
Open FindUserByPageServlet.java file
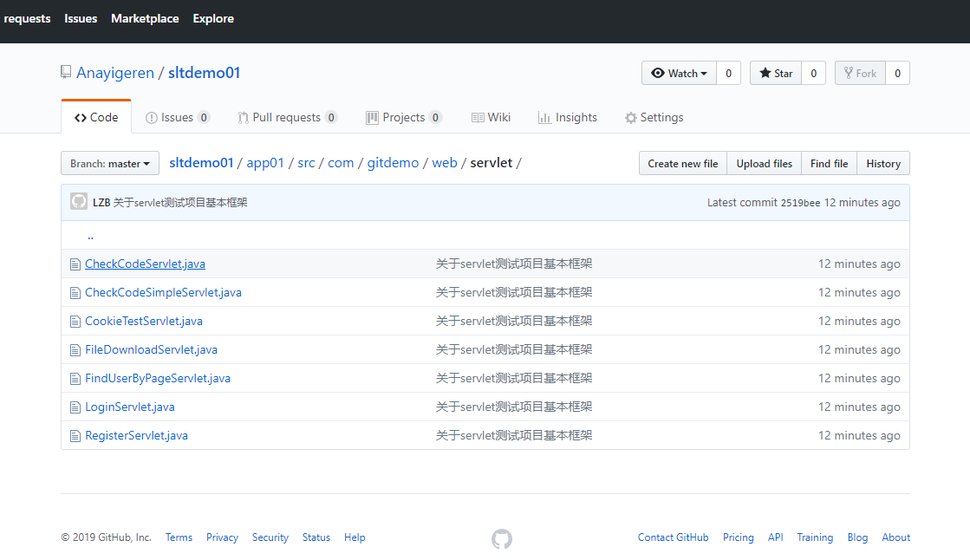click(158, 378)
